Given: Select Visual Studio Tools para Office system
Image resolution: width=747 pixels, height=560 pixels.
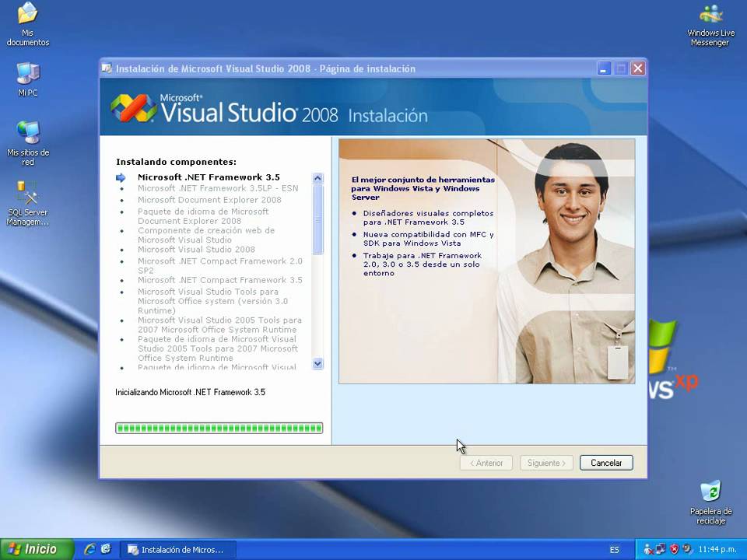Looking at the screenshot, I should pos(213,301).
